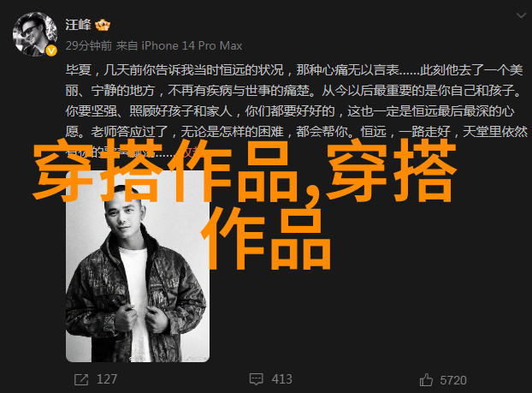
Task: Click the comment count 413
Action: (281, 379)
